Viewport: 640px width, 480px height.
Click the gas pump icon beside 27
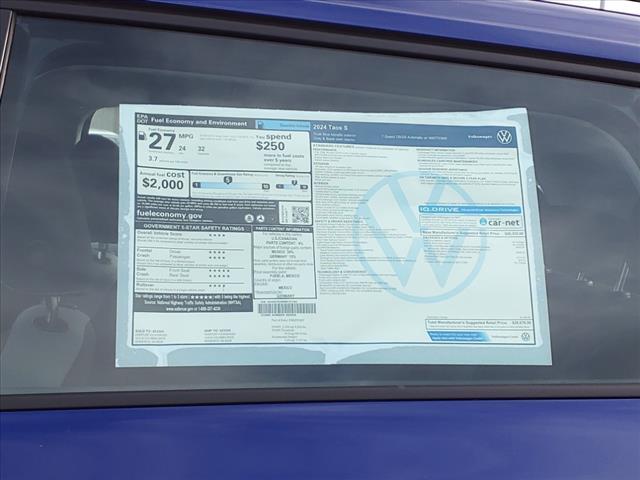[142, 135]
